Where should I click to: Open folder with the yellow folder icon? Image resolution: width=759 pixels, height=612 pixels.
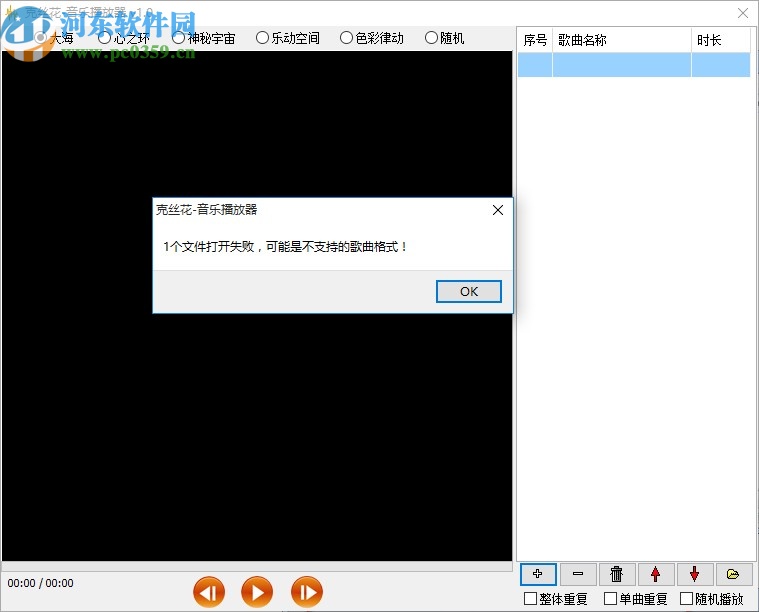[x=734, y=574]
